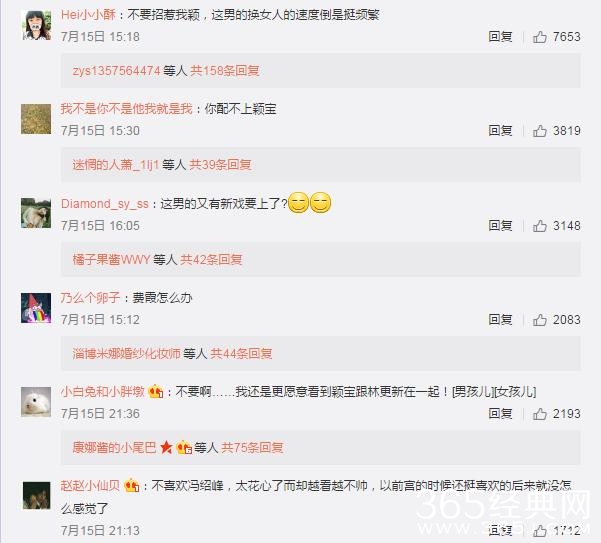Expand the 共39条回复 replies

click(220, 165)
